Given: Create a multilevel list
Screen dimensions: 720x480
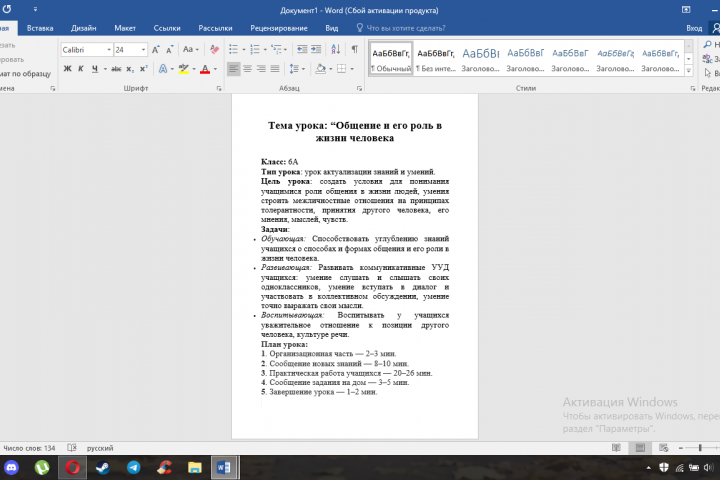Looking at the screenshot, I should click(x=276, y=50).
